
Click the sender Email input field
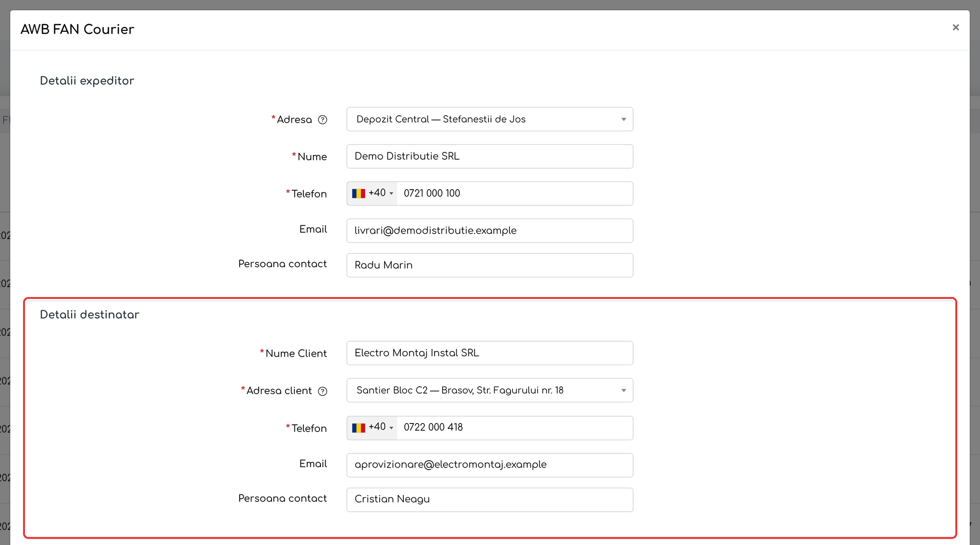pos(490,230)
